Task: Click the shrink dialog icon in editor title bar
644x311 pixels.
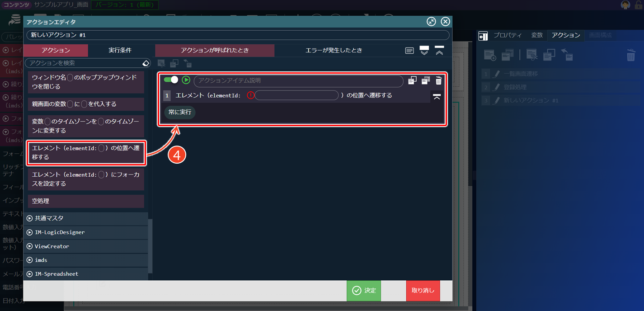Action: (x=431, y=22)
